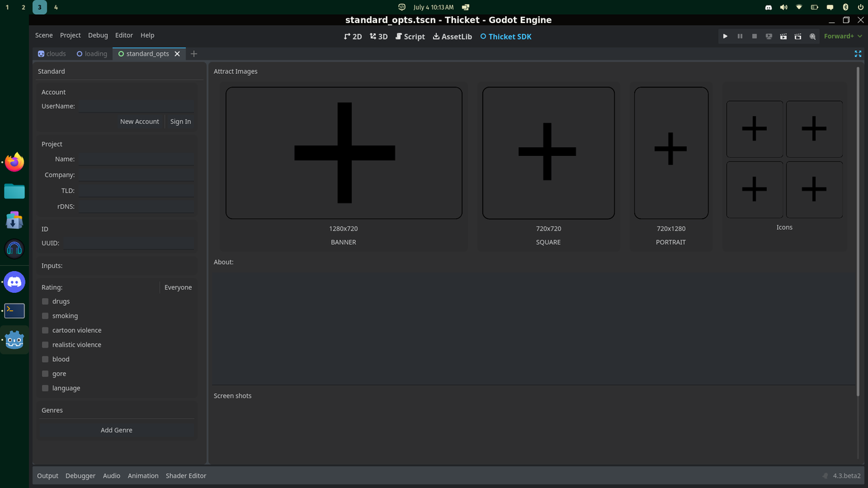Focus the project Name input field

tap(136, 159)
